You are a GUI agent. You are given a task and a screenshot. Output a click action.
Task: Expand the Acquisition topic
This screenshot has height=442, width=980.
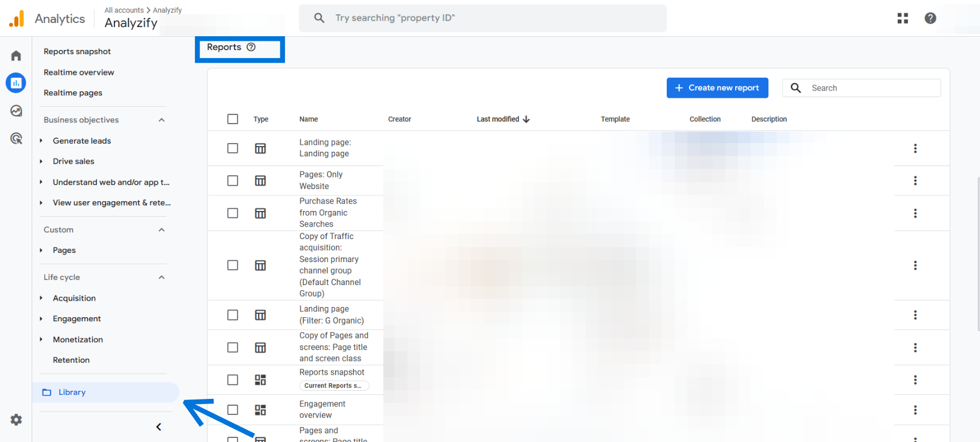coord(41,298)
